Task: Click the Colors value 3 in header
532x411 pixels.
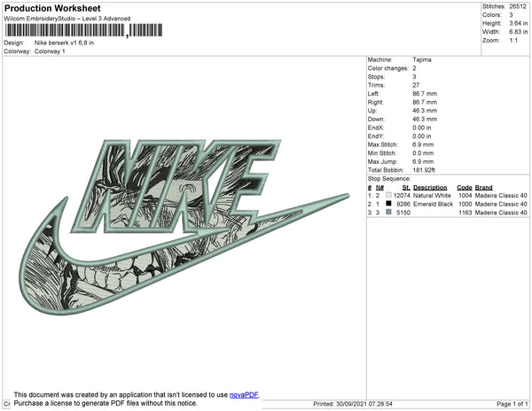Action: [511, 15]
